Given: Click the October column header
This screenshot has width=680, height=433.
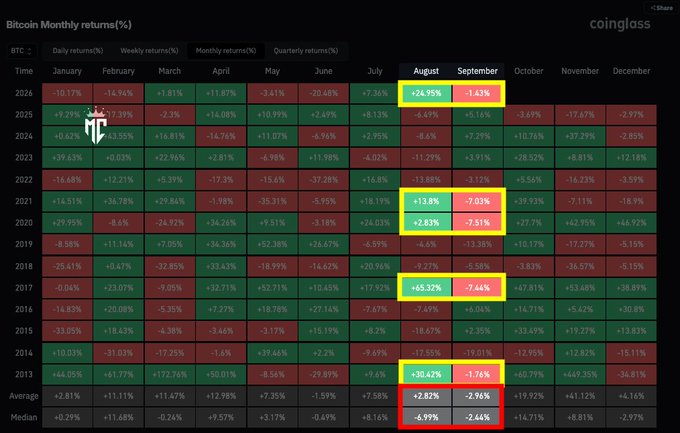Looking at the screenshot, I should click(x=529, y=71).
